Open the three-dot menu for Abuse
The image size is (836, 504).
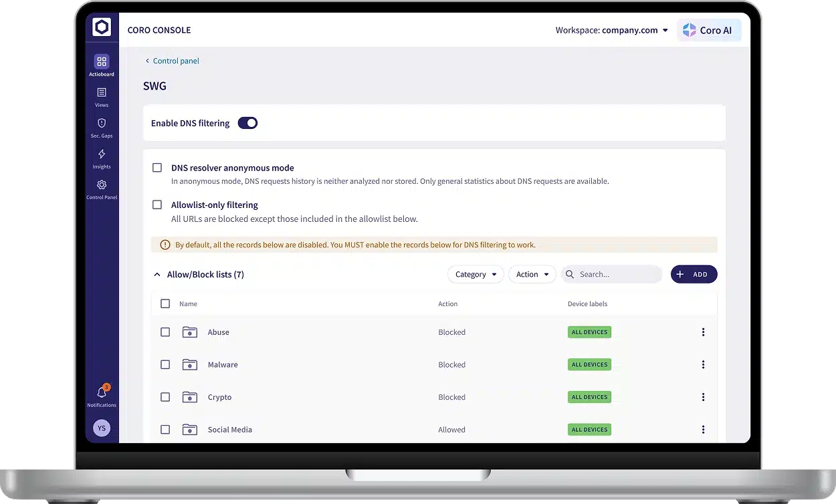[703, 332]
